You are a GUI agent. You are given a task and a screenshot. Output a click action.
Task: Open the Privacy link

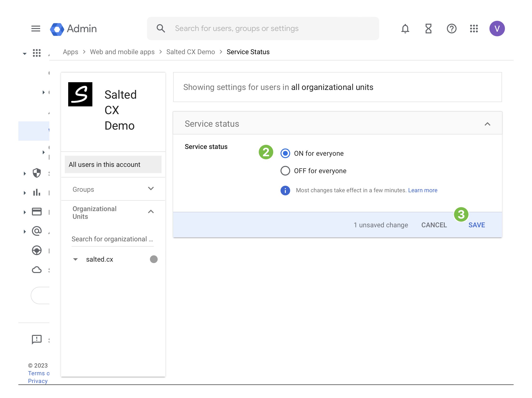click(x=38, y=381)
